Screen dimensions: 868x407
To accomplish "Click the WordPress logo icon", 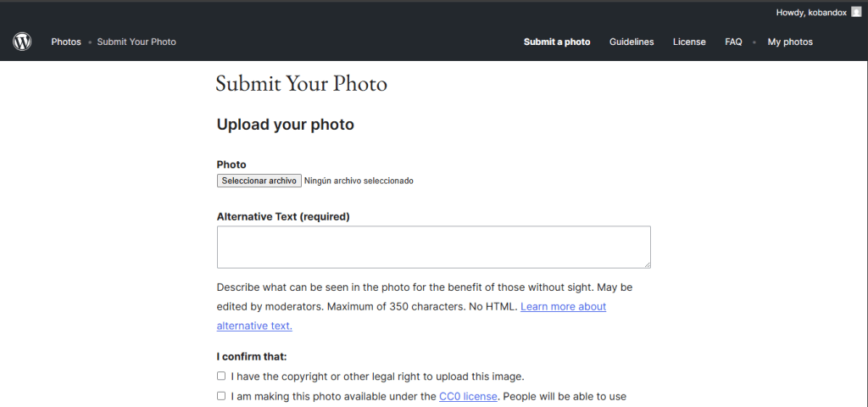I will (x=22, y=42).
